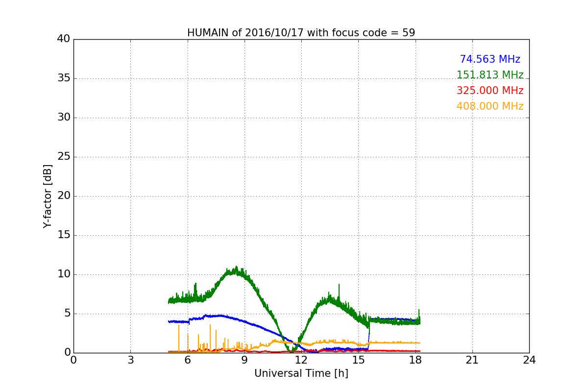The image size is (588, 392).
Task: Click the x-axis tick label 18
Action: click(415, 360)
